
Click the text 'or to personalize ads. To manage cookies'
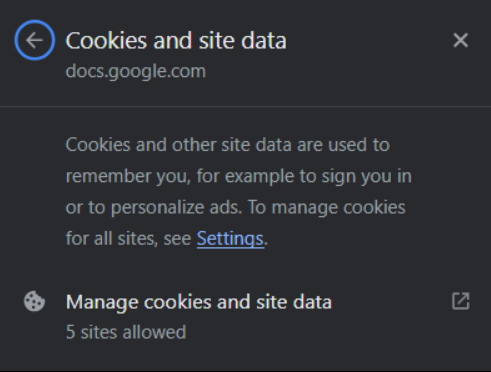236,207
